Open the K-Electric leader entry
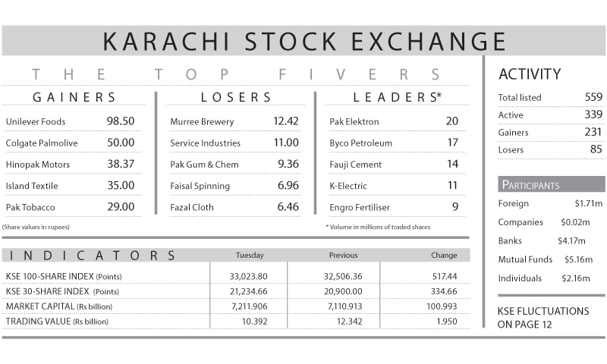 (x=348, y=186)
